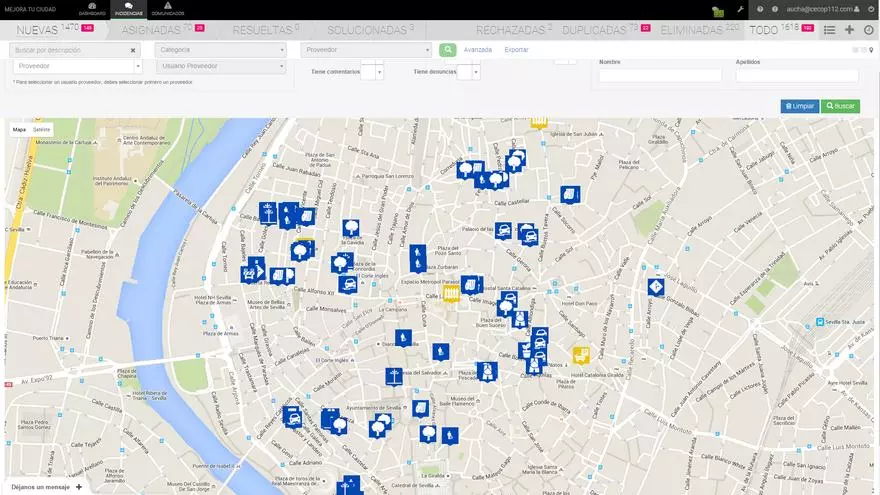Click the Nombre input field
The image size is (880, 495).
[x=660, y=75]
